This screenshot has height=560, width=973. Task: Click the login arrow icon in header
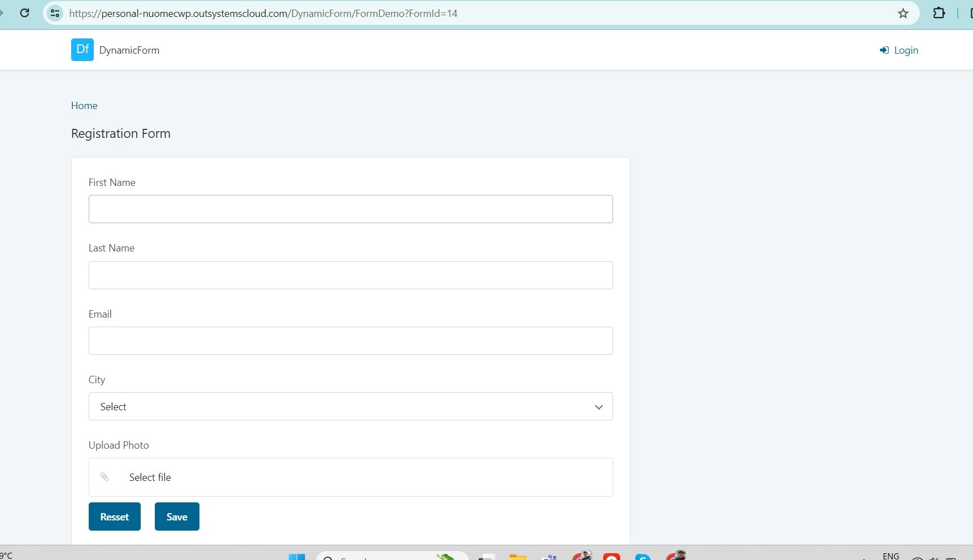pyautogui.click(x=884, y=50)
